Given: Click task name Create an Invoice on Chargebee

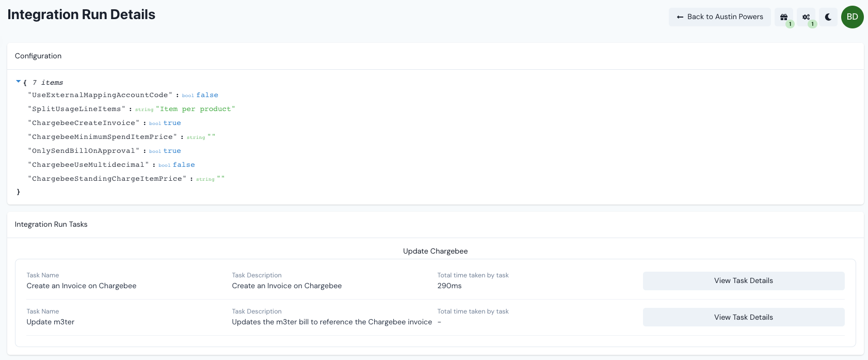Looking at the screenshot, I should coord(82,286).
